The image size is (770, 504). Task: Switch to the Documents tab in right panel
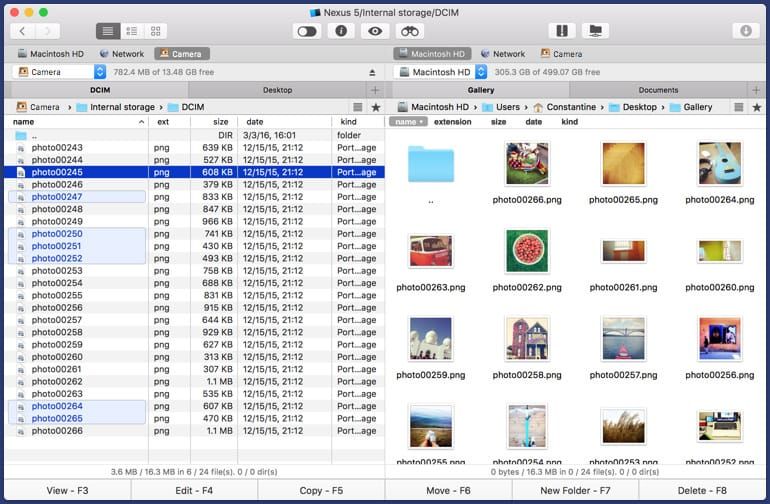click(658, 90)
